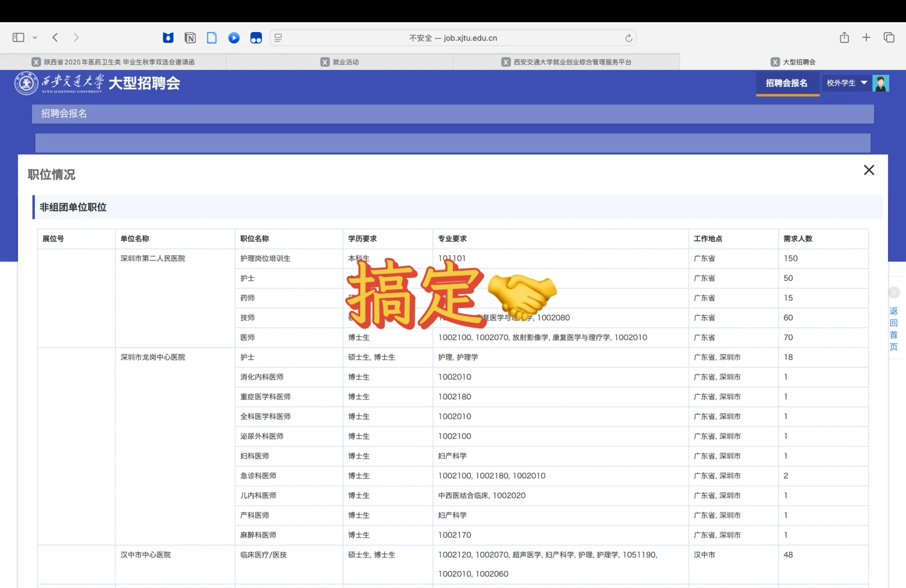This screenshot has height=588, width=906.
Task: Go back to the previous page
Action: [x=55, y=38]
